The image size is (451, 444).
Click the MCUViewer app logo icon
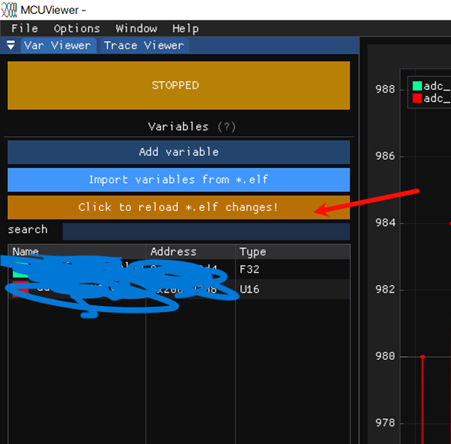[9, 10]
